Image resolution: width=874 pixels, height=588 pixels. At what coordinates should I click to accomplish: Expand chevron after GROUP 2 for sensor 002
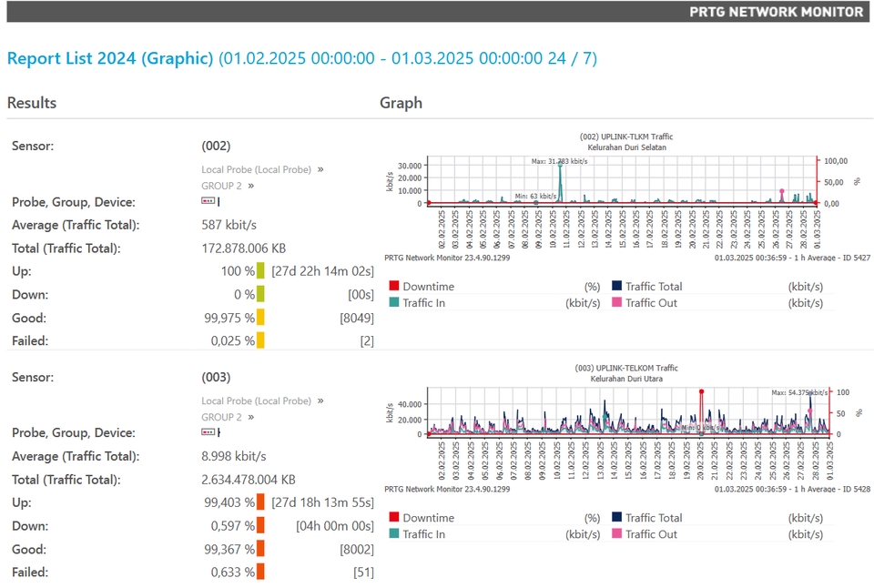(251, 187)
